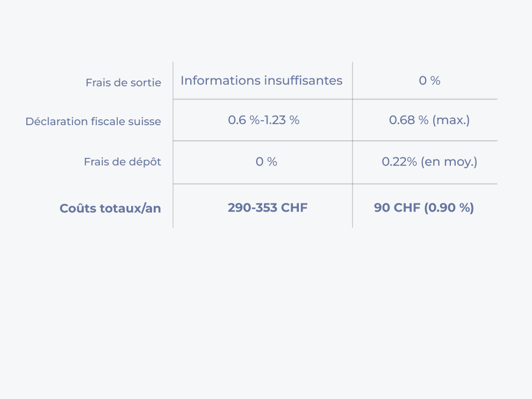Click '(max.)' in the tax declaration row
Viewport: 532px width, 399px height.
(x=451, y=120)
